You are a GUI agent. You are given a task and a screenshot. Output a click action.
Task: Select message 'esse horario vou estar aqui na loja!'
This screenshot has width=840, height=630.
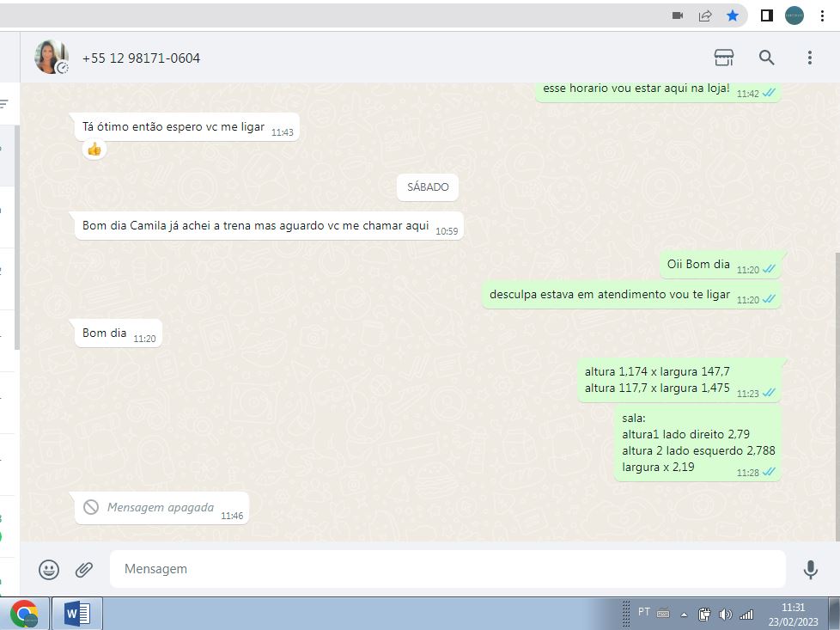click(657, 91)
